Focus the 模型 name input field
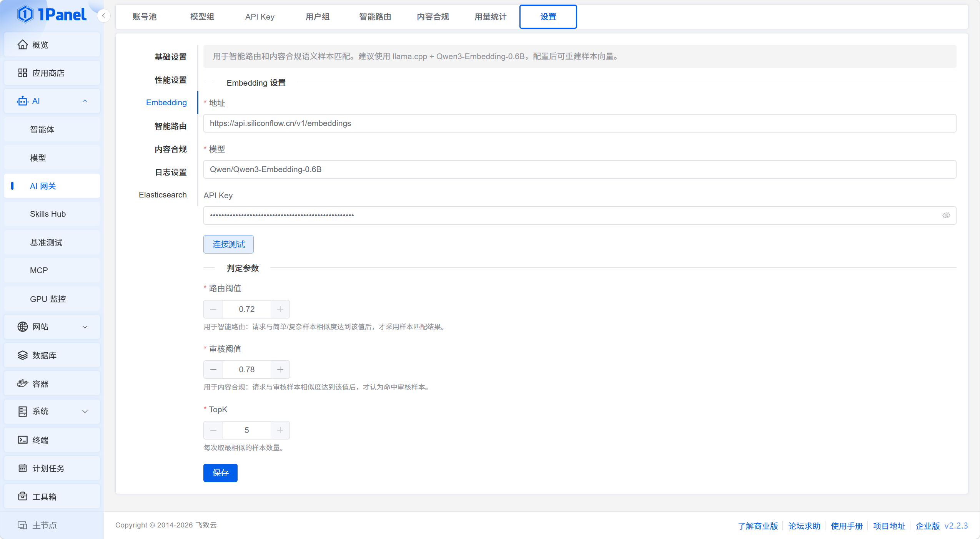980x539 pixels. (580, 169)
